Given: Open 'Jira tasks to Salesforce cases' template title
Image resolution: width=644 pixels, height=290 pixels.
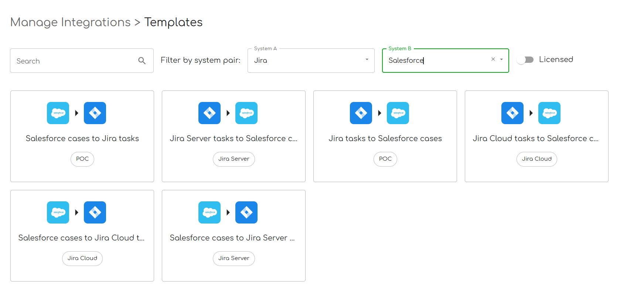Looking at the screenshot, I should tap(385, 139).
